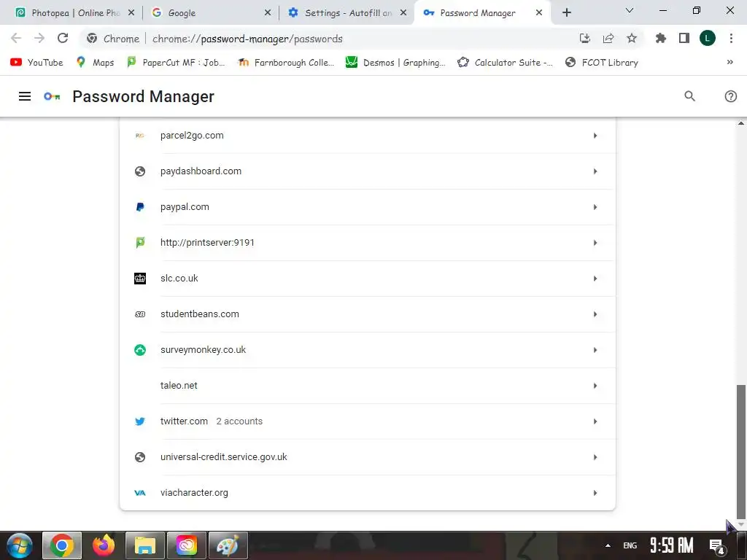Click the surveymonkey.co.uk green favicon
The image size is (747, 560).
[x=140, y=350]
